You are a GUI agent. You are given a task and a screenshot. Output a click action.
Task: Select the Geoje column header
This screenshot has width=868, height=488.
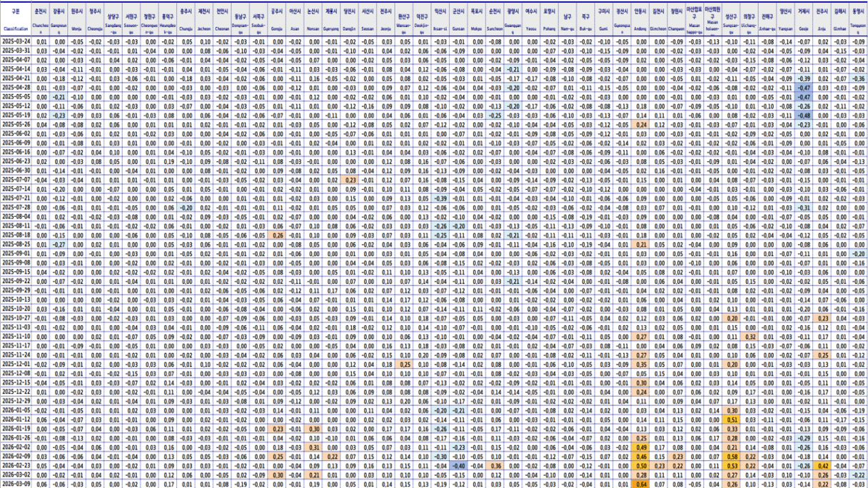(804, 20)
